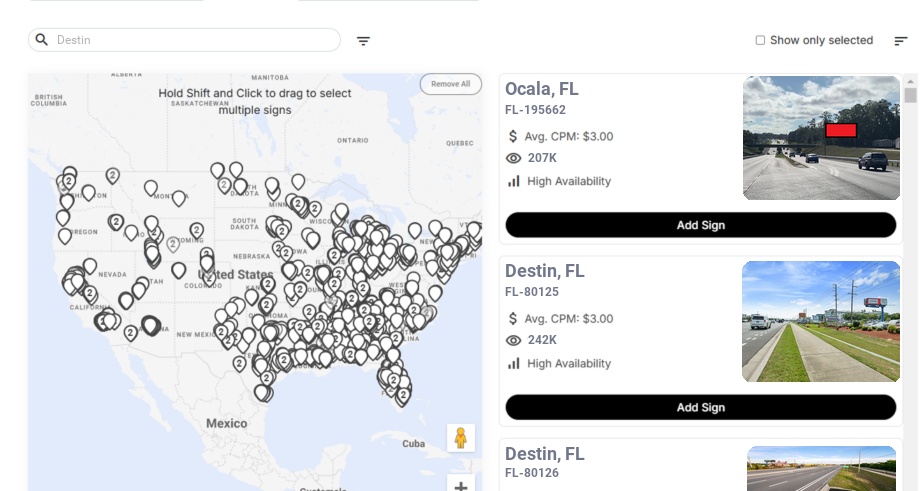Click the availability bars icon for Ocala
The height and width of the screenshot is (491, 920).
[514, 181]
